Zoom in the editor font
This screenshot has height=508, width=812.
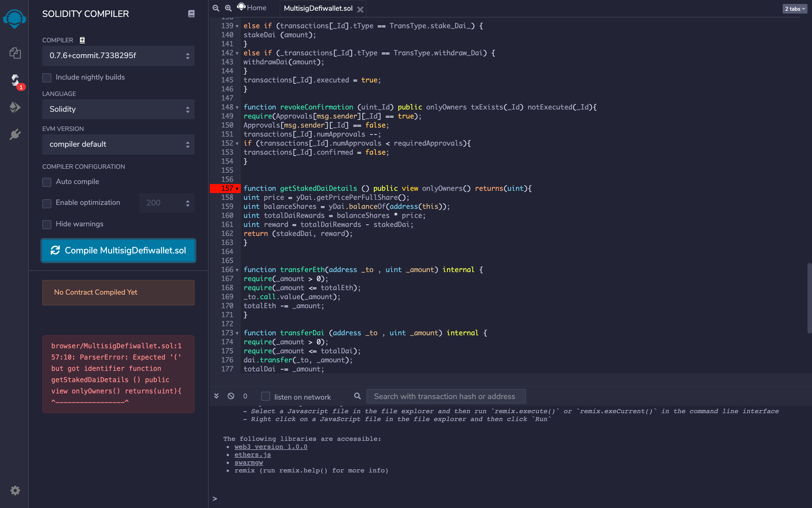click(x=228, y=8)
